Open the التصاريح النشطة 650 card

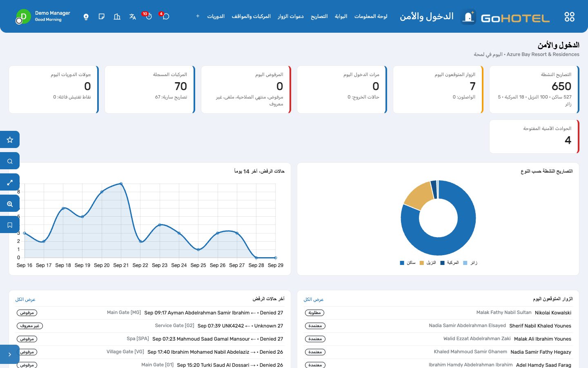(535, 90)
